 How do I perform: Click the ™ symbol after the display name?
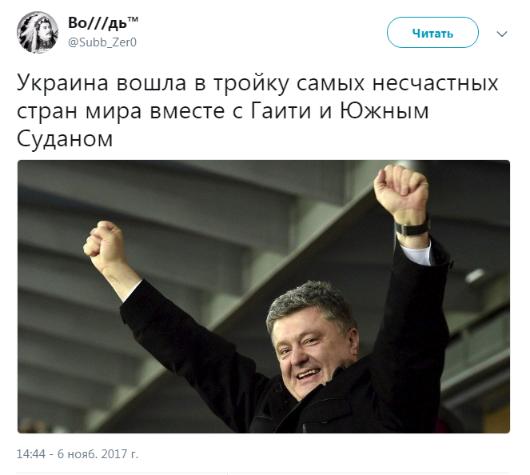pos(133,20)
